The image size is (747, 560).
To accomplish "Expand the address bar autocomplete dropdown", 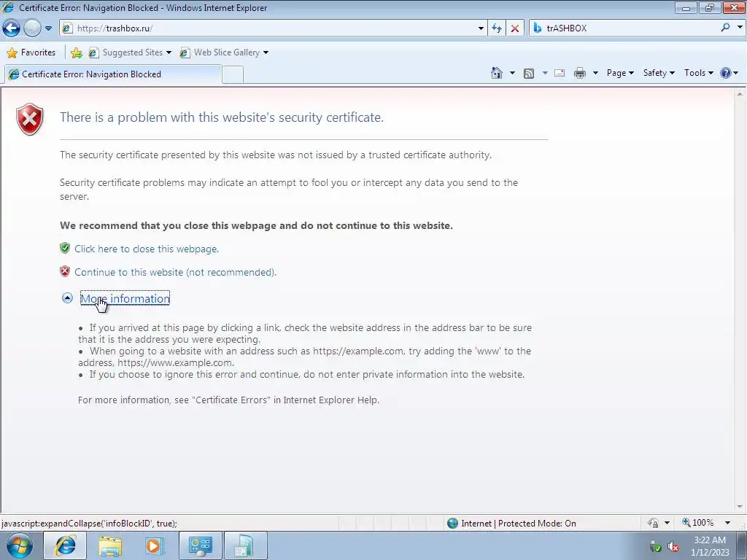I will pos(481,28).
